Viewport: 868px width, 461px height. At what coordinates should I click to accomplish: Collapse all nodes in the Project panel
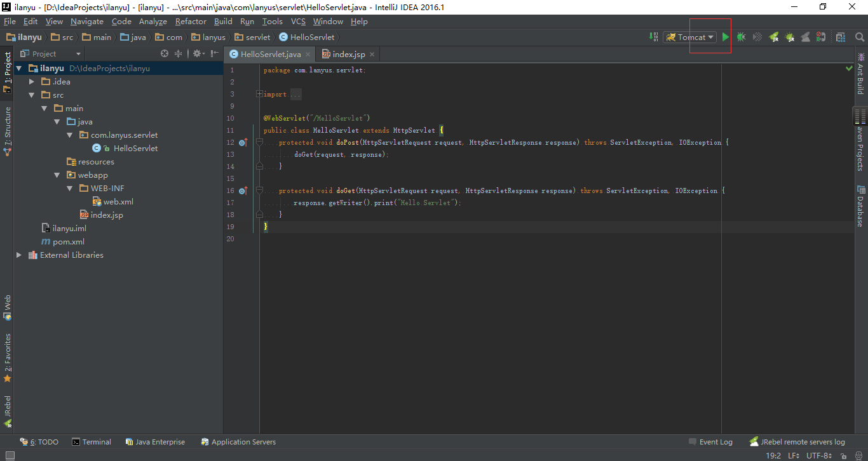179,54
